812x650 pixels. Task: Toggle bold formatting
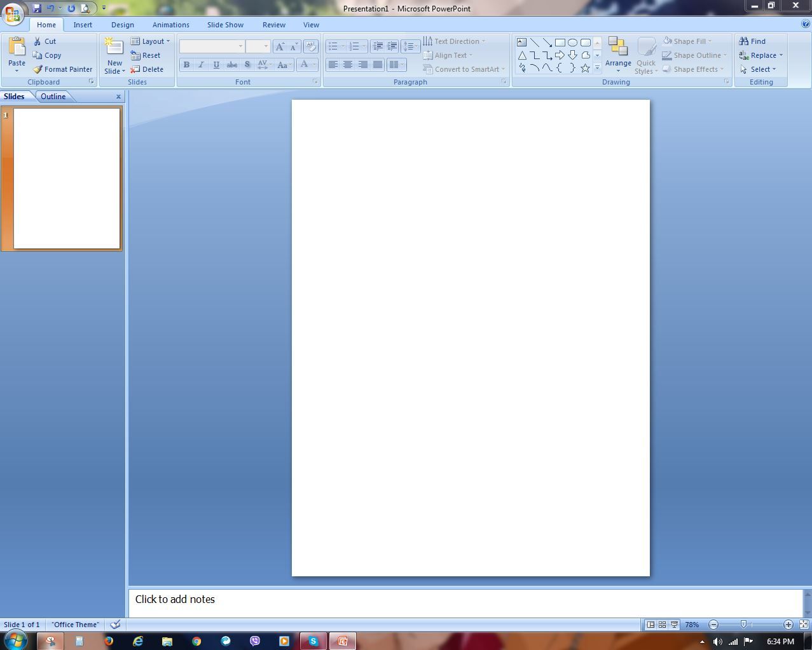[186, 65]
